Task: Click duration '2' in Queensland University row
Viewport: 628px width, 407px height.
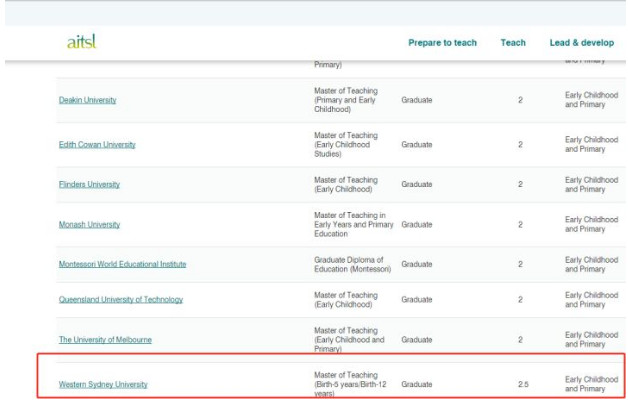Action: click(520, 300)
